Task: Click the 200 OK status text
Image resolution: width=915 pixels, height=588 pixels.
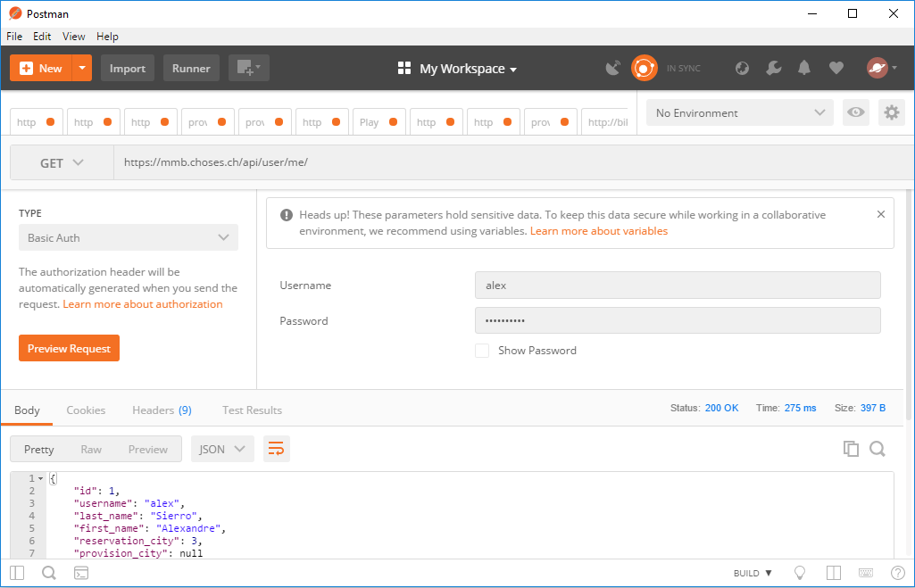Action: click(721, 408)
